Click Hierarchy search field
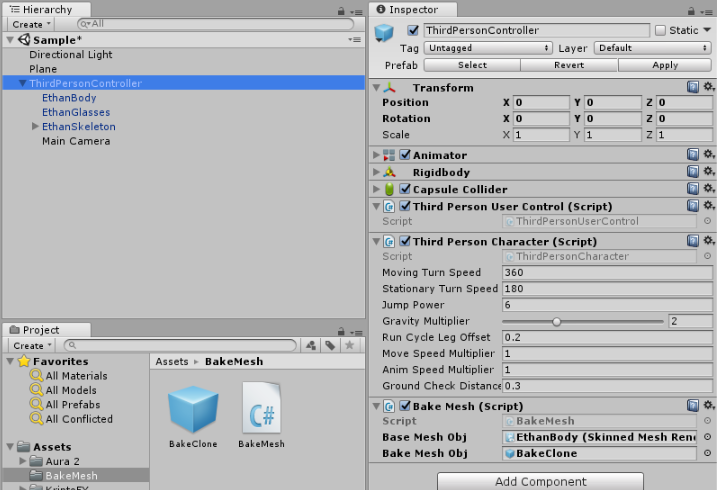The width and height of the screenshot is (717, 490). (215, 24)
